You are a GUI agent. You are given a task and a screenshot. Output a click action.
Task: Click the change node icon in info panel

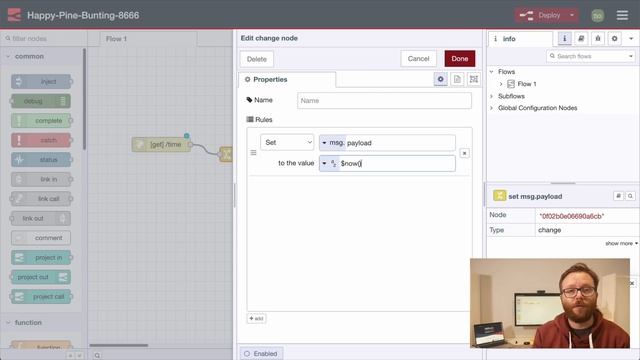tap(500, 196)
